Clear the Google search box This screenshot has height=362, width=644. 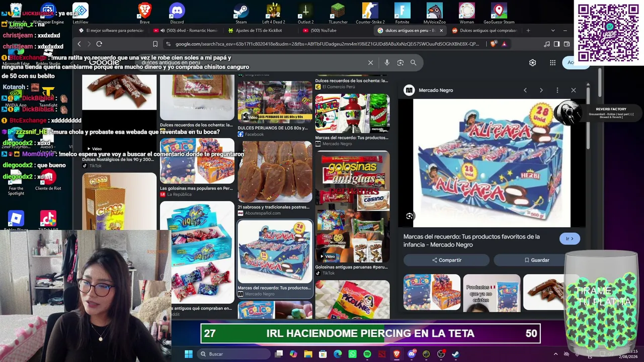(x=370, y=63)
